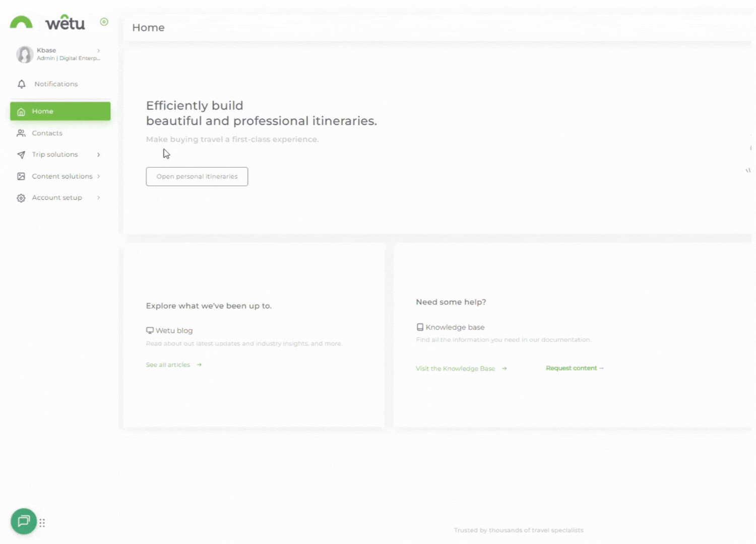Click the Wetu blog monitor icon
This screenshot has width=756, height=544.
click(150, 330)
